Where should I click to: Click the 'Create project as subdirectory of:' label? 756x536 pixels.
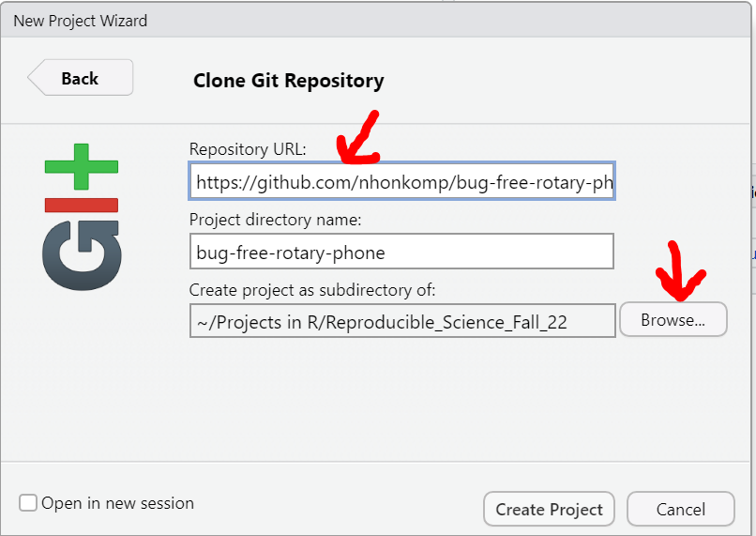point(312,290)
